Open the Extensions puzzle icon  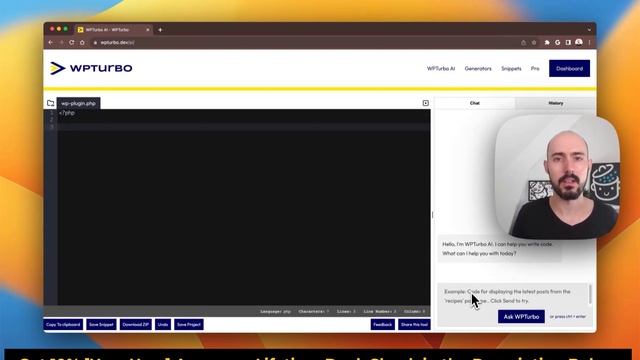(x=547, y=42)
